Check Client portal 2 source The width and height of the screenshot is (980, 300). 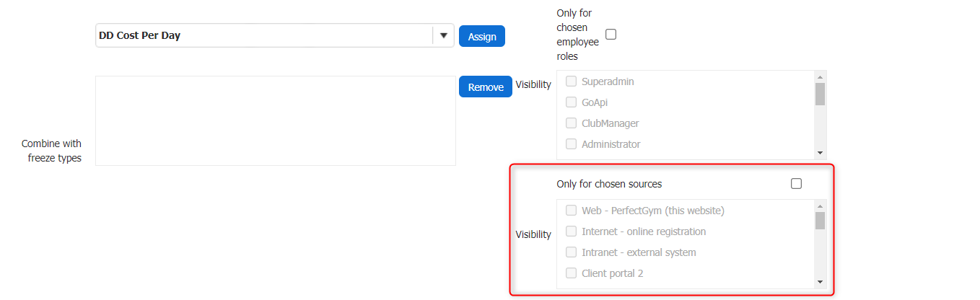click(x=571, y=273)
